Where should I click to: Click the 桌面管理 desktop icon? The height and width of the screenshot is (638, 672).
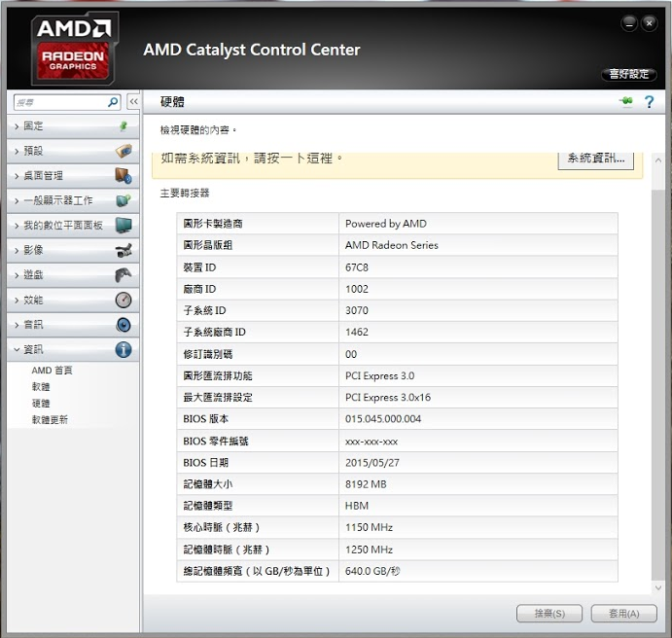(124, 176)
